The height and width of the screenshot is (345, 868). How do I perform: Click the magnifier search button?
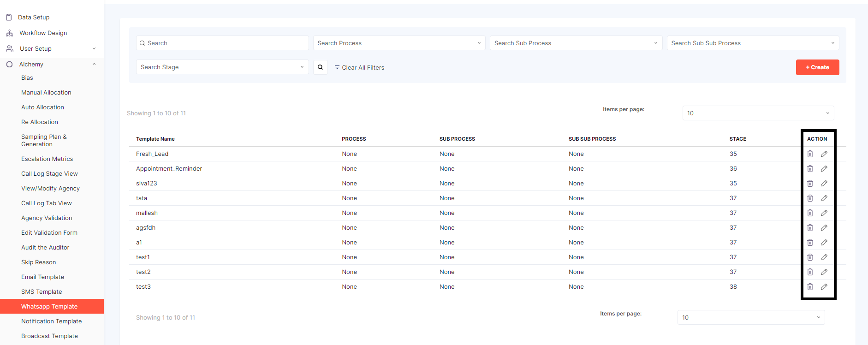320,67
